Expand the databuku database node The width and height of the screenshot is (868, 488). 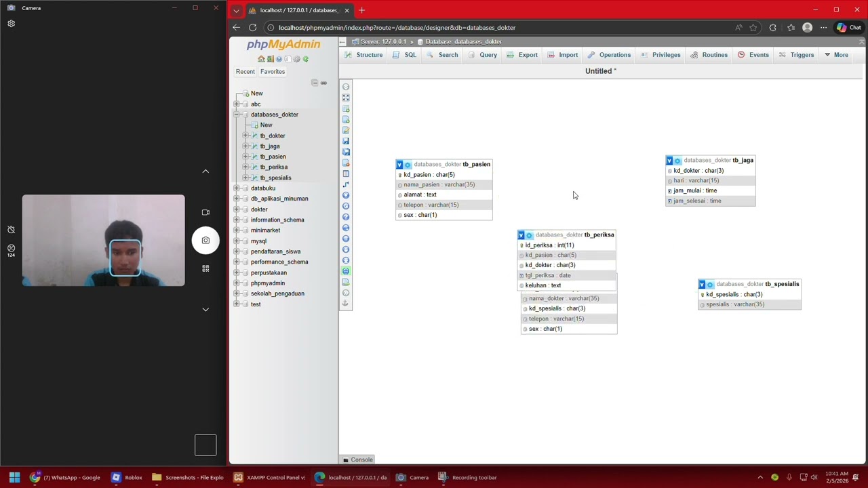[237, 188]
